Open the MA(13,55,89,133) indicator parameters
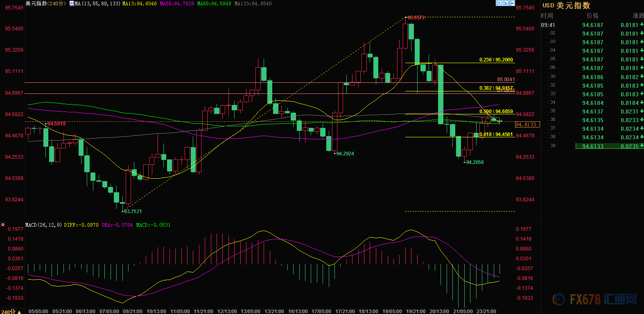Viewport: 644px width, 314px height. tap(97, 3)
